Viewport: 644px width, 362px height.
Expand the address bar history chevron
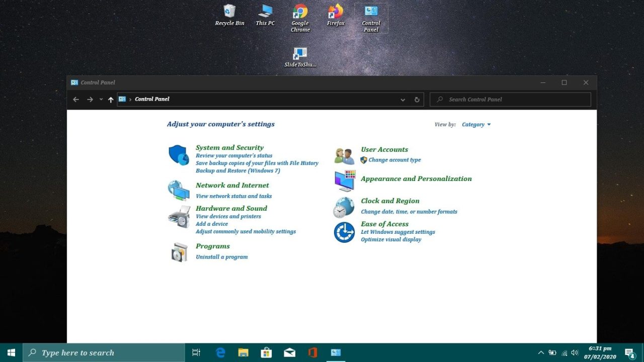pos(403,100)
